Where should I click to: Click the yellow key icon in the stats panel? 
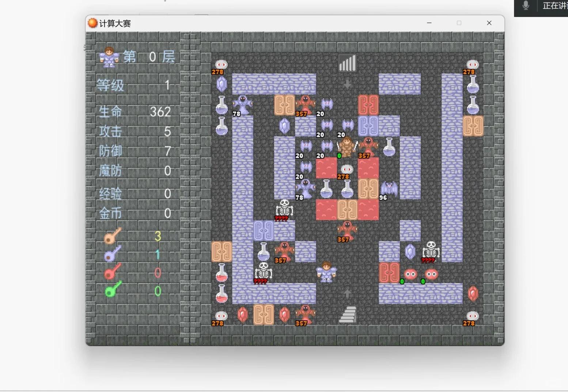tap(113, 235)
